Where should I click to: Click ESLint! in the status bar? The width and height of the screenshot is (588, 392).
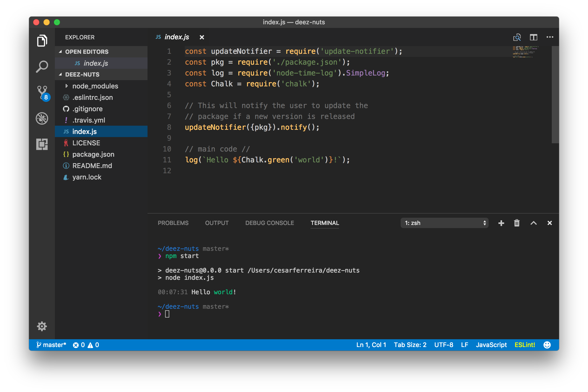pos(525,345)
